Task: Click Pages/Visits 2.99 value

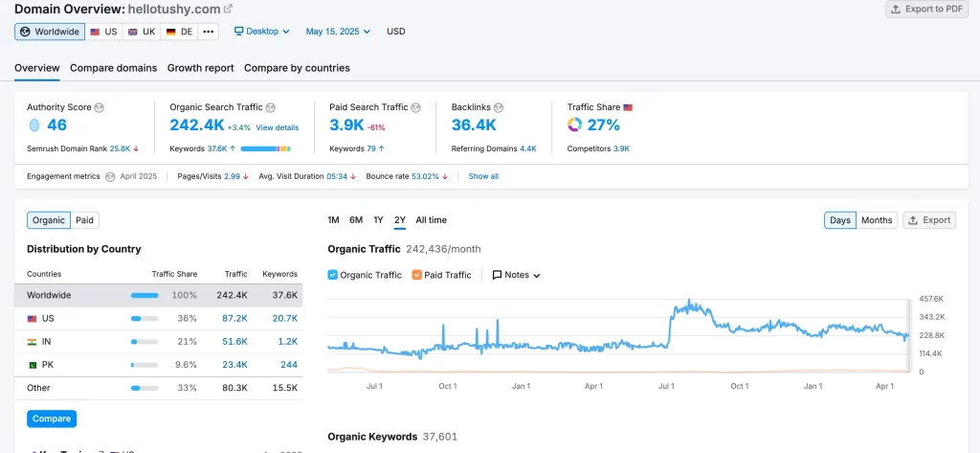Action: (x=232, y=176)
